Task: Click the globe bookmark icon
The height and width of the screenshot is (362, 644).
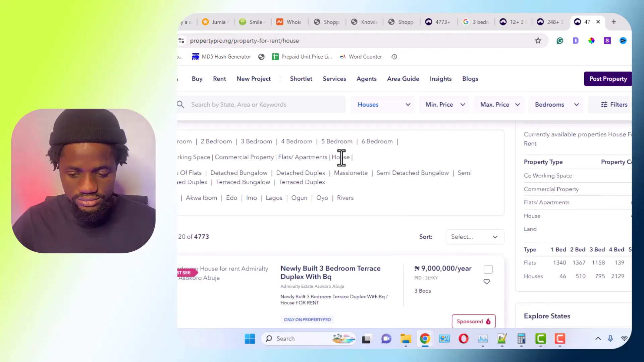Action: [261, 57]
